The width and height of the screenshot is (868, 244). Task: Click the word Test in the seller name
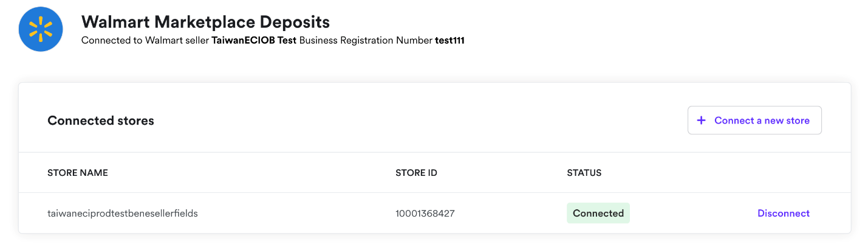(287, 41)
